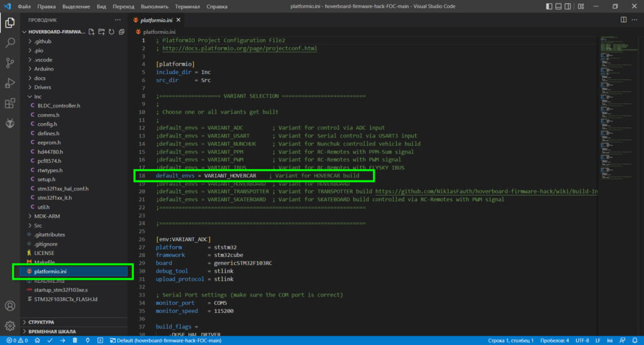
Task: Toggle primary side bar visibility in title bar
Action: [x=549, y=6]
